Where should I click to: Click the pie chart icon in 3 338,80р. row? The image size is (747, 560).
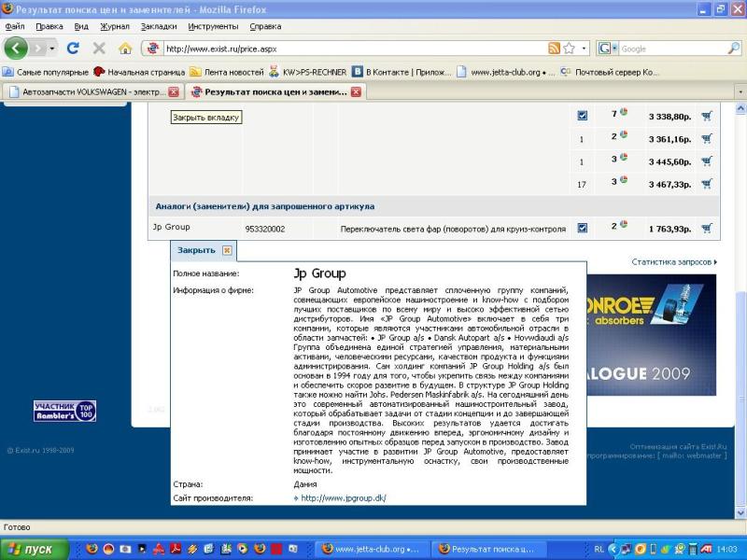tap(623, 112)
